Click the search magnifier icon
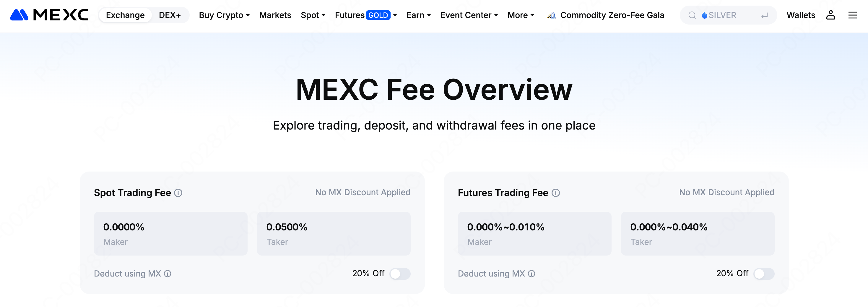The height and width of the screenshot is (307, 868). (692, 15)
